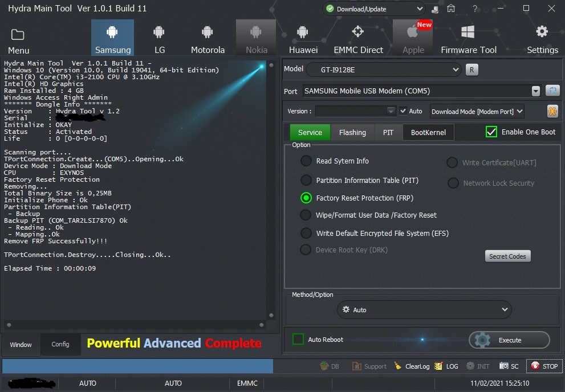Image resolution: width=565 pixels, height=392 pixels.
Task: Open the LOG item
Action: pos(446,366)
